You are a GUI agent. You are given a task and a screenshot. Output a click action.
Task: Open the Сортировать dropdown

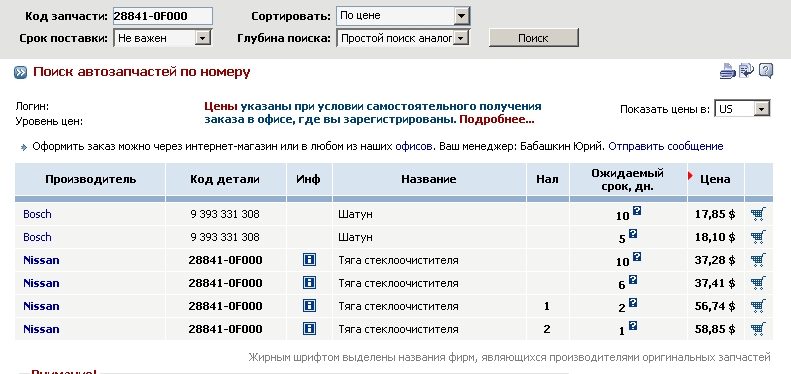(403, 16)
